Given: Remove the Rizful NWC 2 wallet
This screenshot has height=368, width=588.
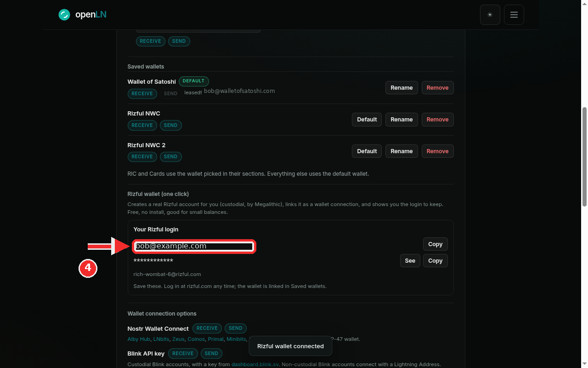Looking at the screenshot, I should click(437, 151).
